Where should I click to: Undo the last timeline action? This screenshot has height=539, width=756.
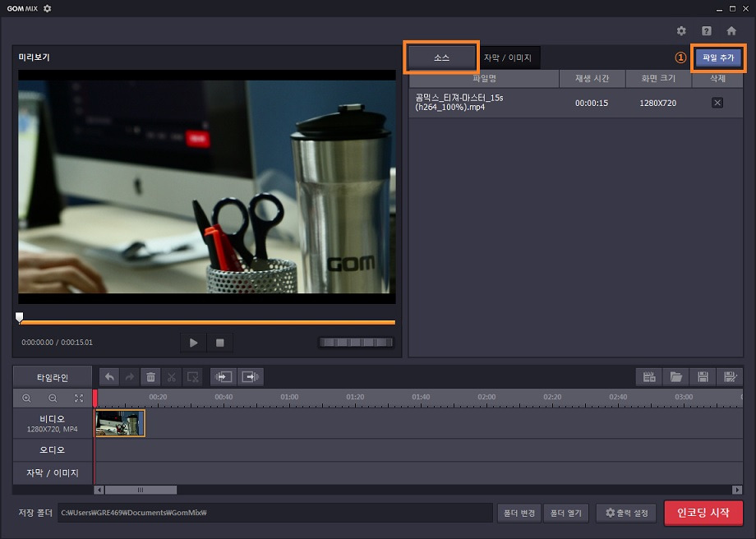pos(109,377)
